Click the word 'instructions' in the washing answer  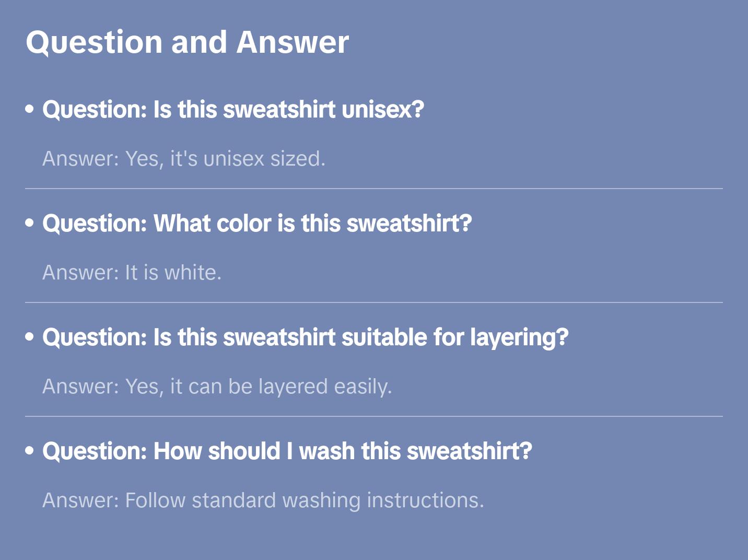pyautogui.click(x=424, y=500)
